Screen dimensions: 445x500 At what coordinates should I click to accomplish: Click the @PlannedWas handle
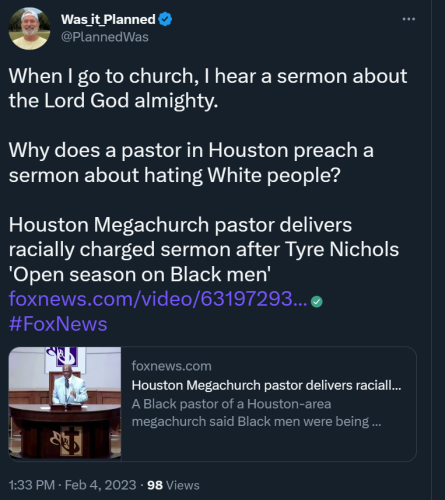click(105, 37)
